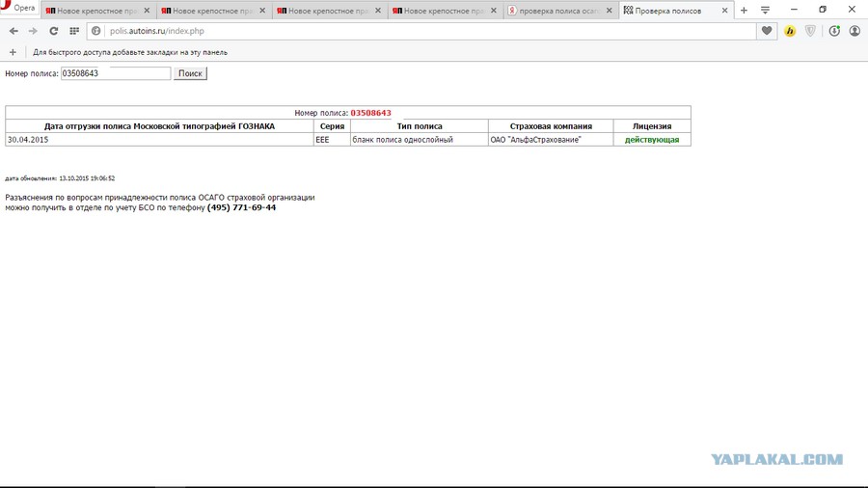
Task: Switch to fourth Новое крепостное tab
Action: click(x=445, y=11)
